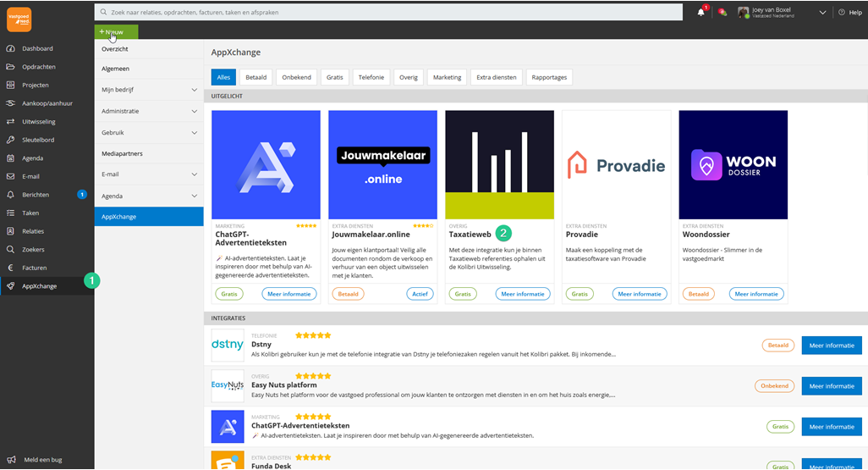Viewport: 868px width, 470px height.
Task: Click the Meld een bug icon
Action: [x=10, y=459]
